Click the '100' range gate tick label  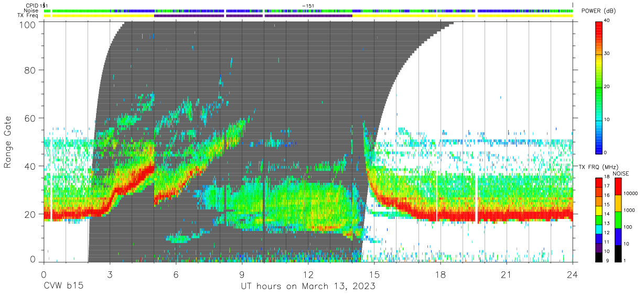click(28, 25)
